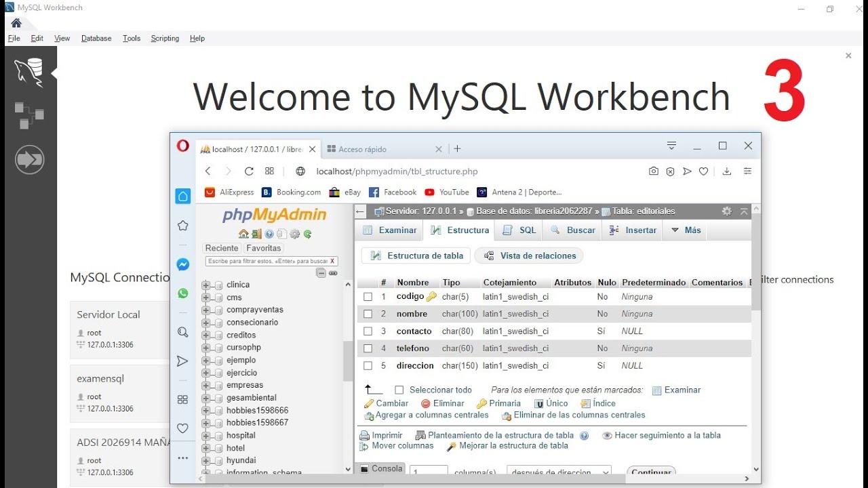Go back in Opera browser
The width and height of the screenshot is (868, 488).
pyautogui.click(x=208, y=171)
